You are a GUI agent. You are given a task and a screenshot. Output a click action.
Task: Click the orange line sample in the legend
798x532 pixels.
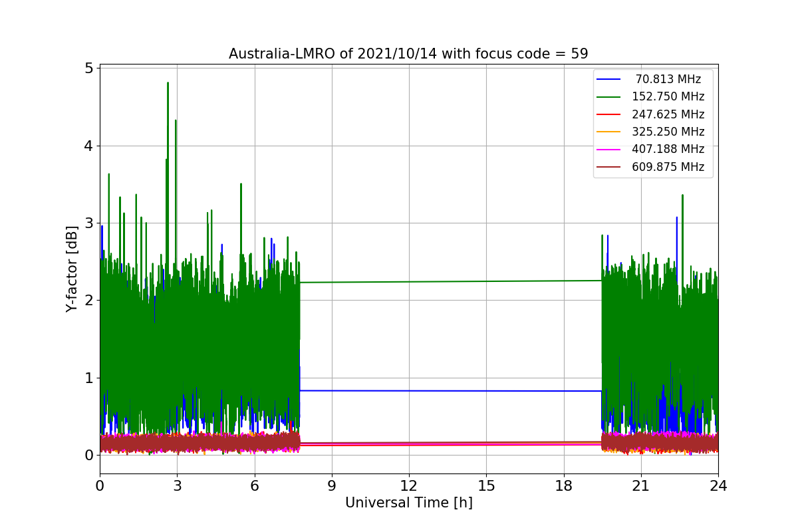click(x=609, y=132)
